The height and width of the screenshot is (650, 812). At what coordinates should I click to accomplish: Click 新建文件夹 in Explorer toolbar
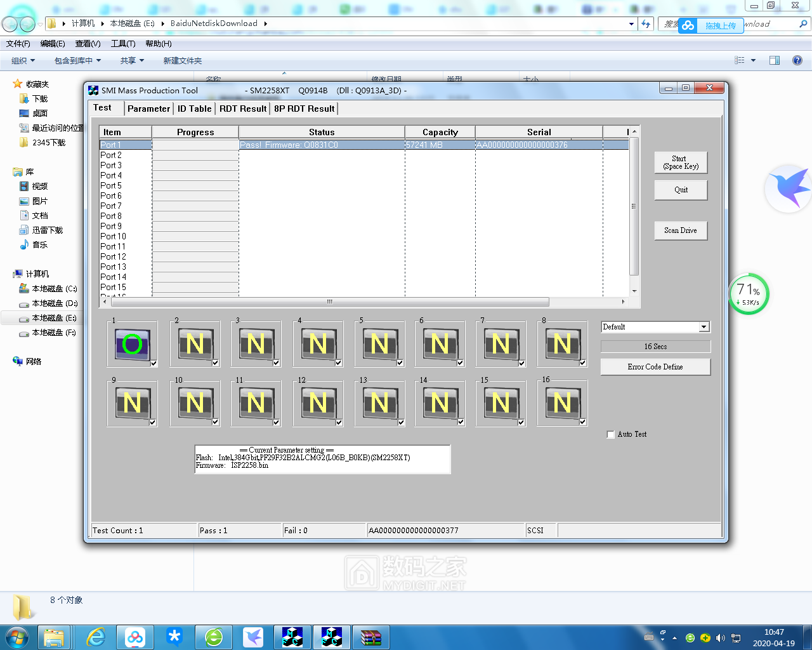[183, 61]
